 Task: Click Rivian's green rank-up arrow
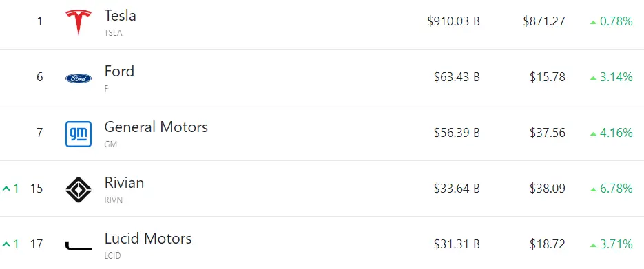6,189
